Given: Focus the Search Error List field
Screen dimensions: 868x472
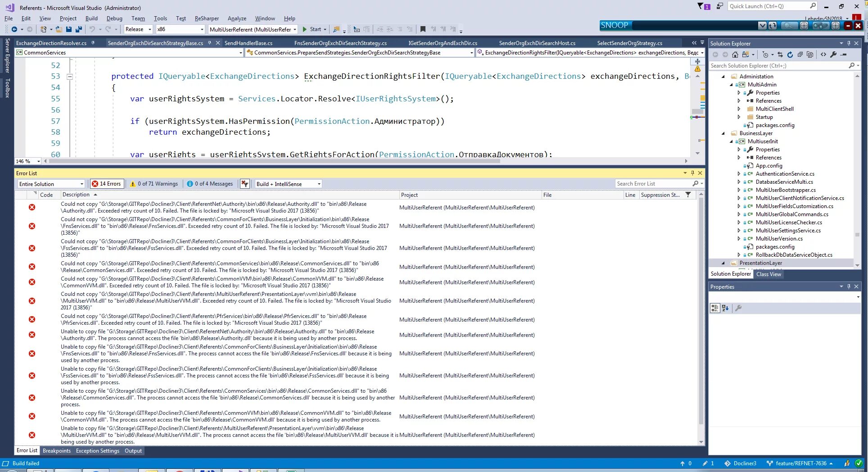Looking at the screenshot, I should [659, 184].
